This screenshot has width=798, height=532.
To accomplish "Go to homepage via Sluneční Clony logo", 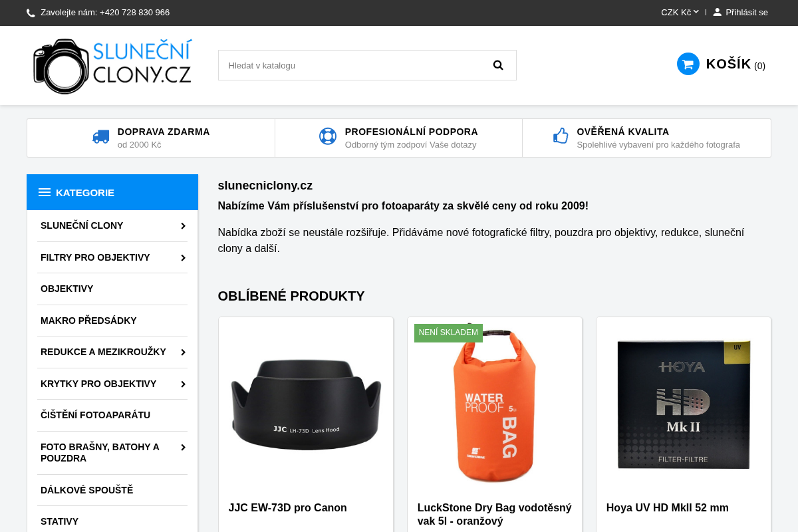I will 112,66.
